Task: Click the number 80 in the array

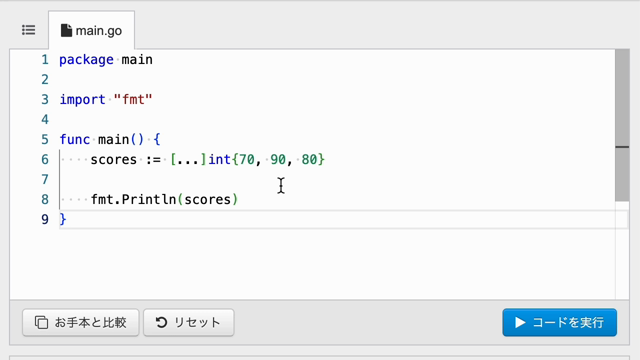Action: pyautogui.click(x=309, y=160)
